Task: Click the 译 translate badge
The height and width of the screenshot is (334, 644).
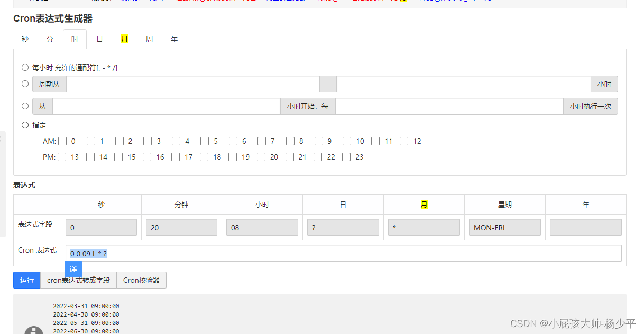Action: [x=73, y=270]
